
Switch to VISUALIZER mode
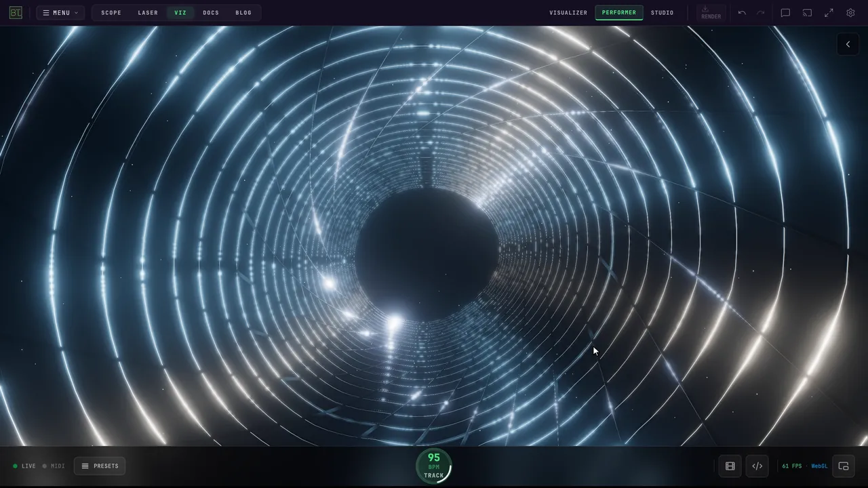click(568, 13)
